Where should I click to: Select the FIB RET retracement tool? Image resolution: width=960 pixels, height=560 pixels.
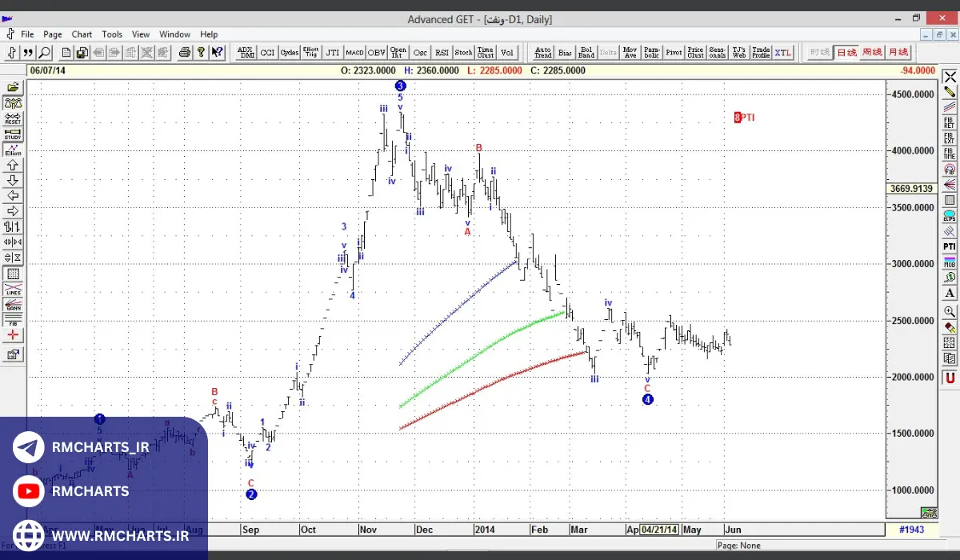click(950, 123)
